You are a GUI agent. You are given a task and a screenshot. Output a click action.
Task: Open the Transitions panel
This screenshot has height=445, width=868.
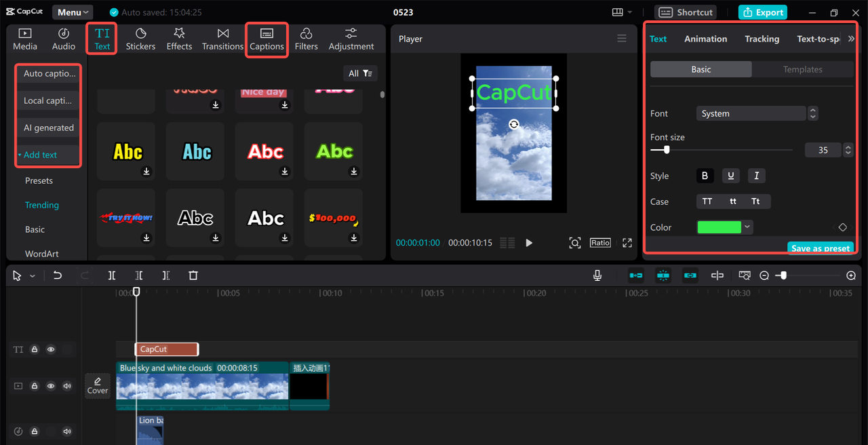(x=222, y=39)
